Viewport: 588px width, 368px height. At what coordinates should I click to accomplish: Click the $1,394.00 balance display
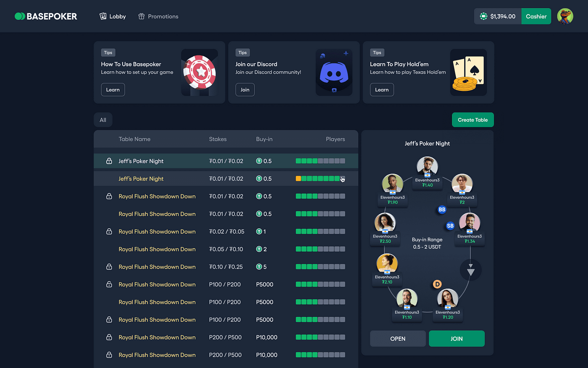498,16
